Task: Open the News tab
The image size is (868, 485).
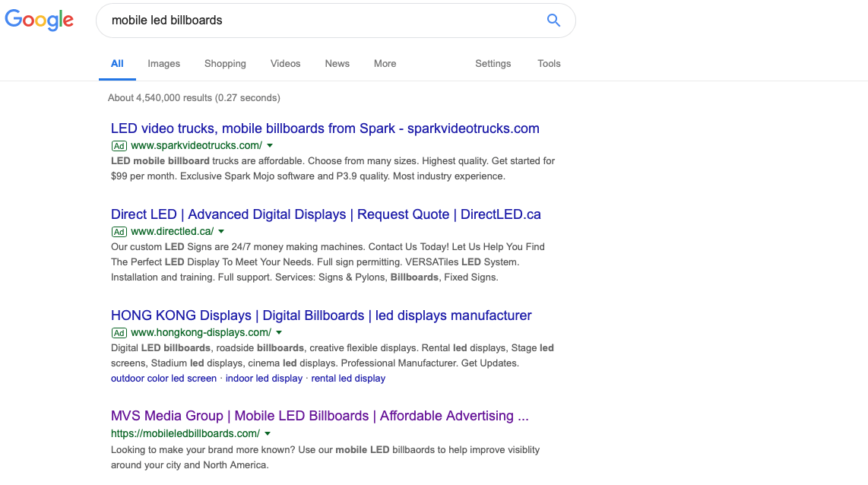Action: [337, 64]
